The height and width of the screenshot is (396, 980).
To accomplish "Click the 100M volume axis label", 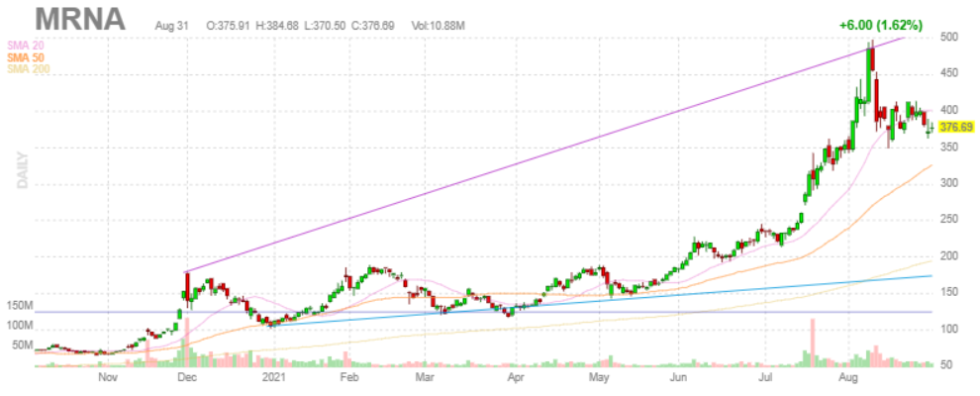I will pyautogui.click(x=20, y=326).
